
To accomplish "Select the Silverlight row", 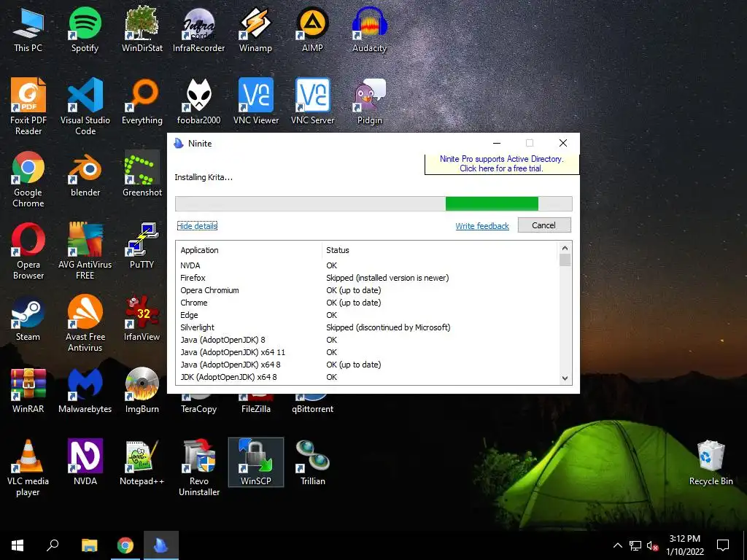I will pyautogui.click(x=367, y=327).
